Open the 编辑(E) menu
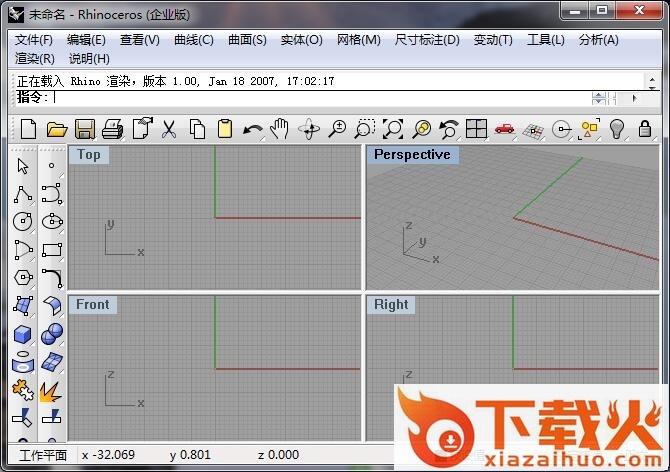 click(x=86, y=40)
